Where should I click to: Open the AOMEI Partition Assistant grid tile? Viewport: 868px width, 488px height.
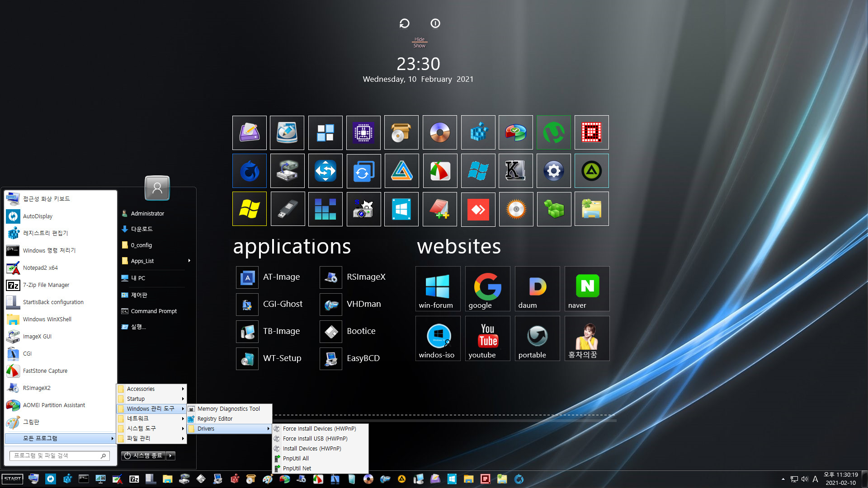coord(516,132)
